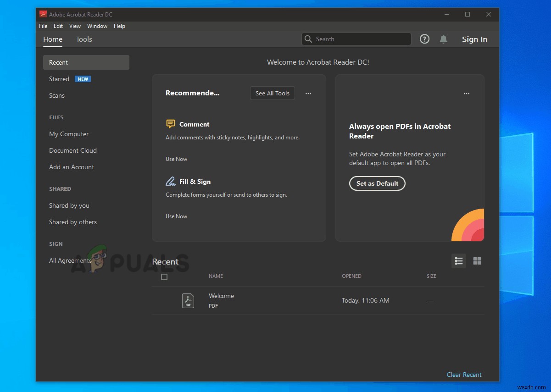The height and width of the screenshot is (392, 551).
Task: Click the Welcome PDF file icon
Action: pyautogui.click(x=188, y=301)
